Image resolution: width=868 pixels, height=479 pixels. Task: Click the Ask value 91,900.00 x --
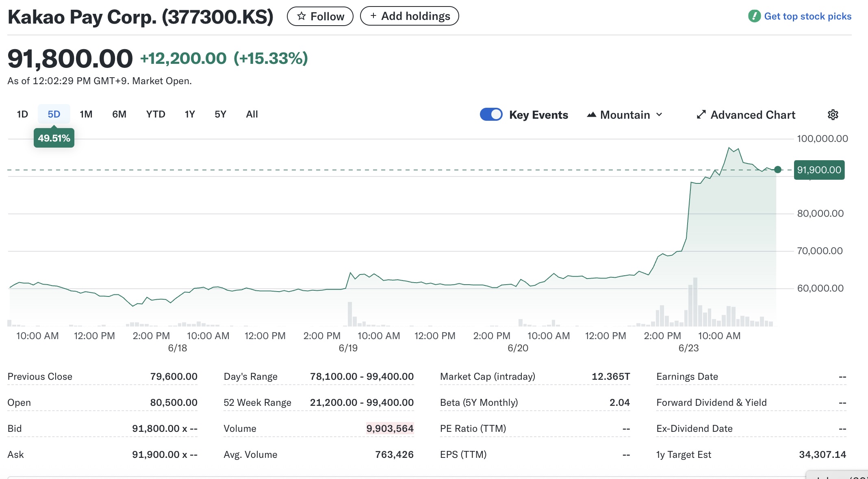coord(165,455)
